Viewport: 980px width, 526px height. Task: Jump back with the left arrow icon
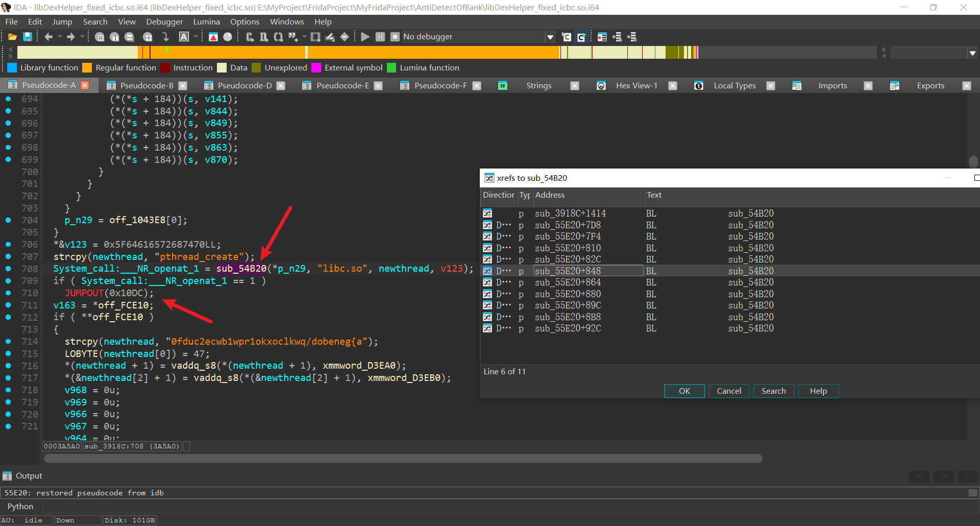pos(48,37)
